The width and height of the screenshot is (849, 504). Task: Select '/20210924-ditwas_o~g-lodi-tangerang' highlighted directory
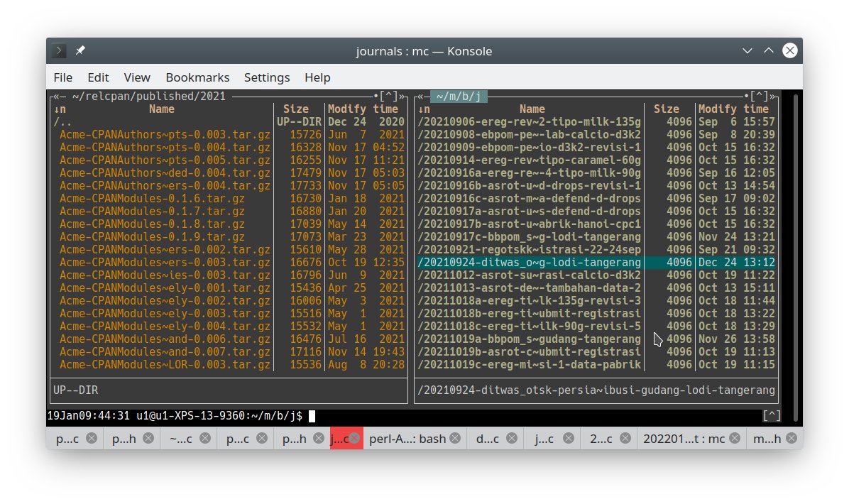(596, 263)
